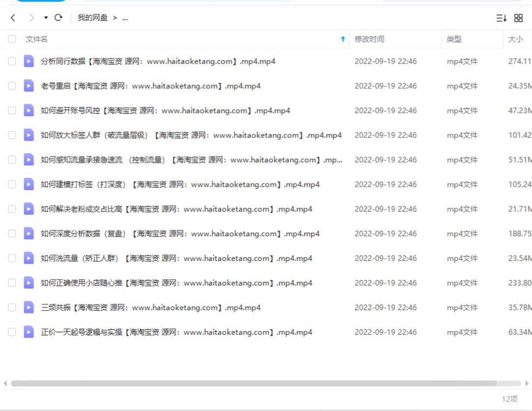Viewport: 532px width, 411px height.
Task: Expand the breadcrumb ellipsis
Action: click(x=125, y=18)
